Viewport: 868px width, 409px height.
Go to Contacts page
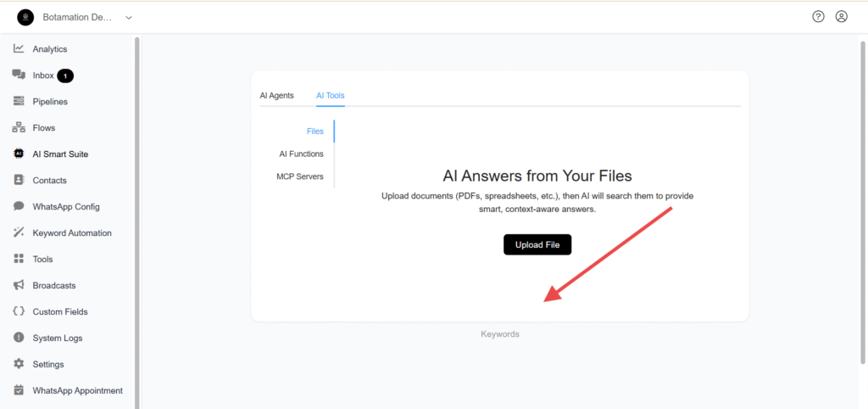click(x=49, y=180)
